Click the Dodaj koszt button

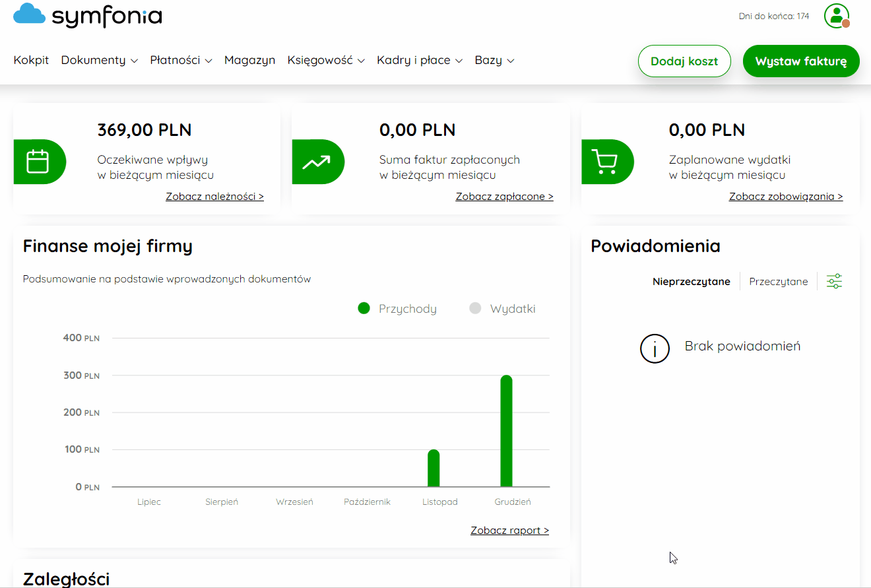pyautogui.click(x=684, y=61)
